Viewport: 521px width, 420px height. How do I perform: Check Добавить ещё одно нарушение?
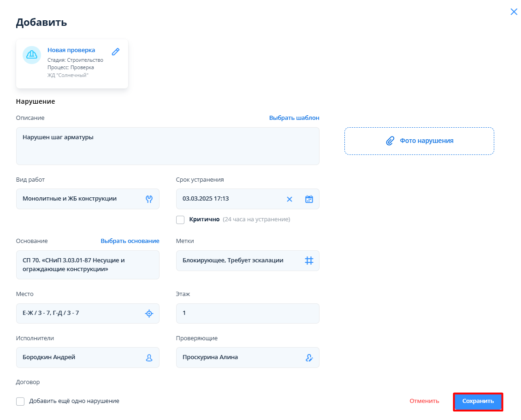coord(20,401)
